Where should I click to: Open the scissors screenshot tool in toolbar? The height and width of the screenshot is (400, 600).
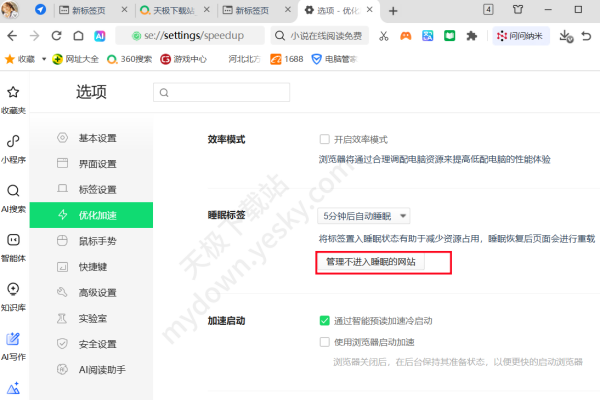[x=383, y=35]
